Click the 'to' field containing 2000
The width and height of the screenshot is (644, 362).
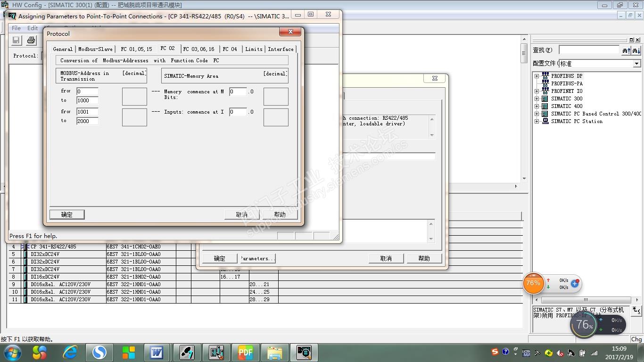click(x=88, y=121)
